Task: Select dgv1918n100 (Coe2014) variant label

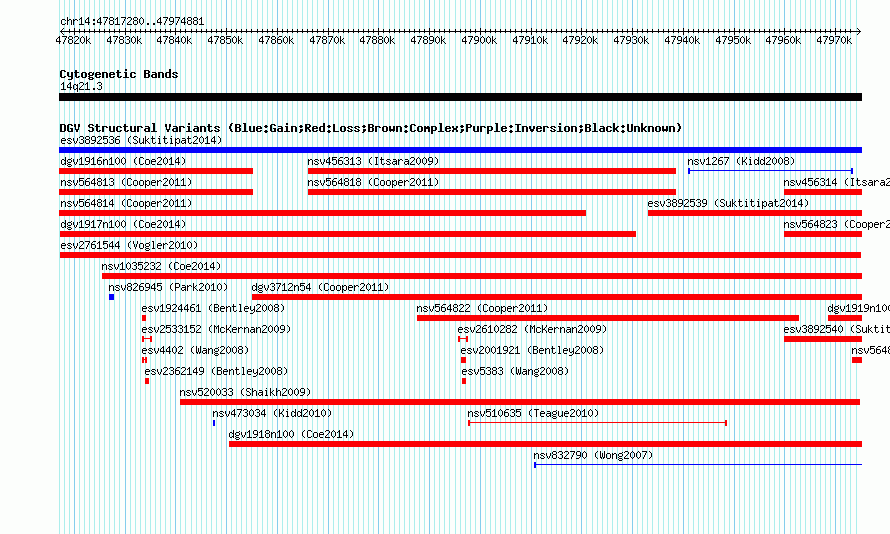Action: point(291,434)
